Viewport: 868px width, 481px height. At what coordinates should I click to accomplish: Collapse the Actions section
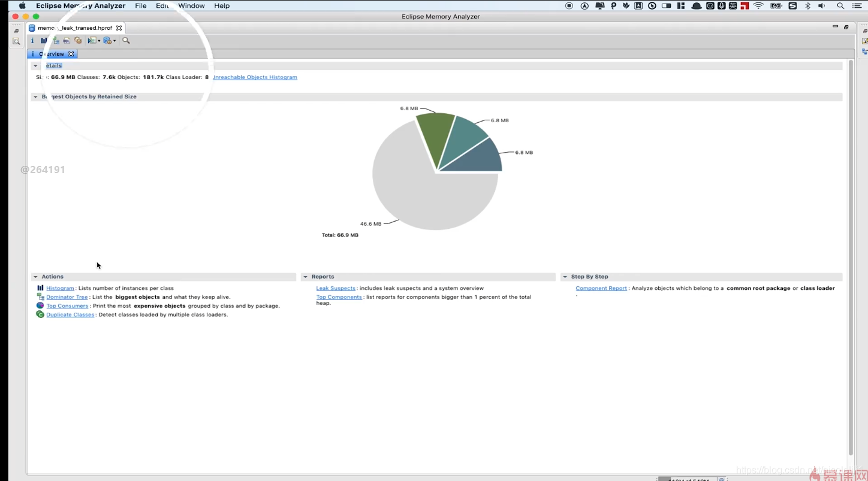35,277
